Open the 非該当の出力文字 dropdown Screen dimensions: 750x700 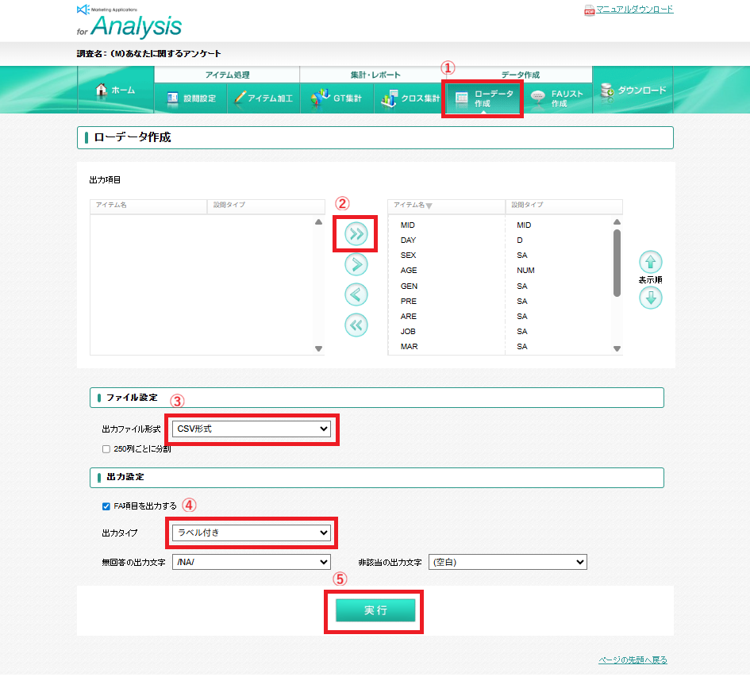click(x=507, y=562)
